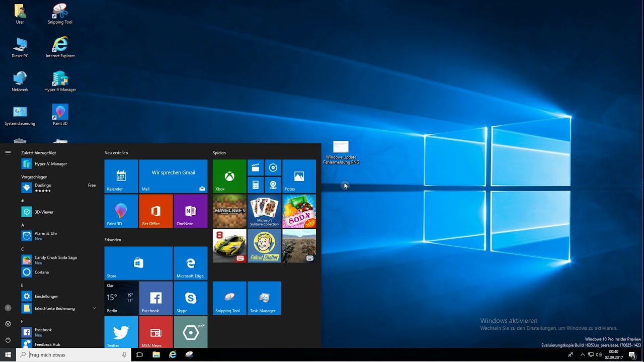Open Microsoft Solitaire Collection tile
This screenshot has width=644, height=362.
(x=264, y=211)
